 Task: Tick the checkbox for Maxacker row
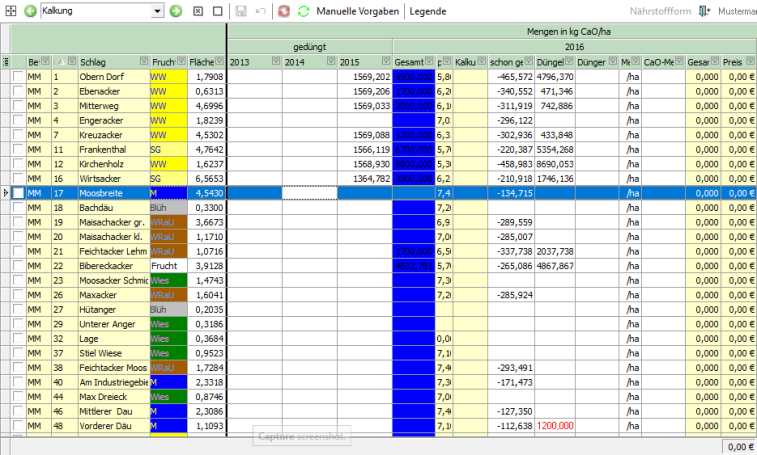18,294
